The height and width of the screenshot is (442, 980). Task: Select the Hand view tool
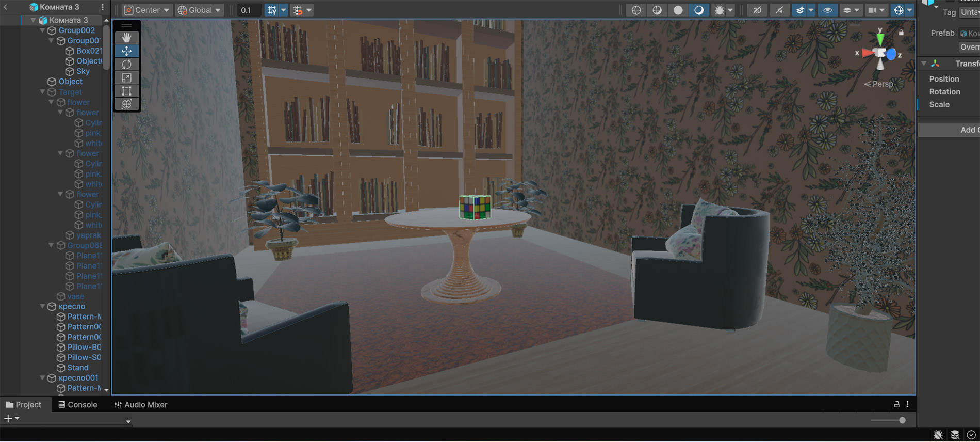click(x=126, y=38)
